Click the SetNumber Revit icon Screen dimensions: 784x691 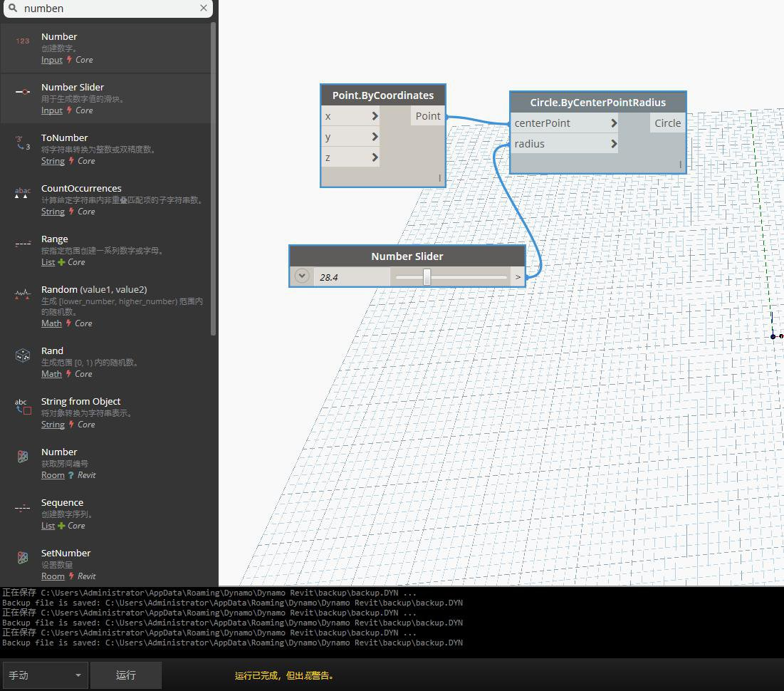(x=23, y=558)
